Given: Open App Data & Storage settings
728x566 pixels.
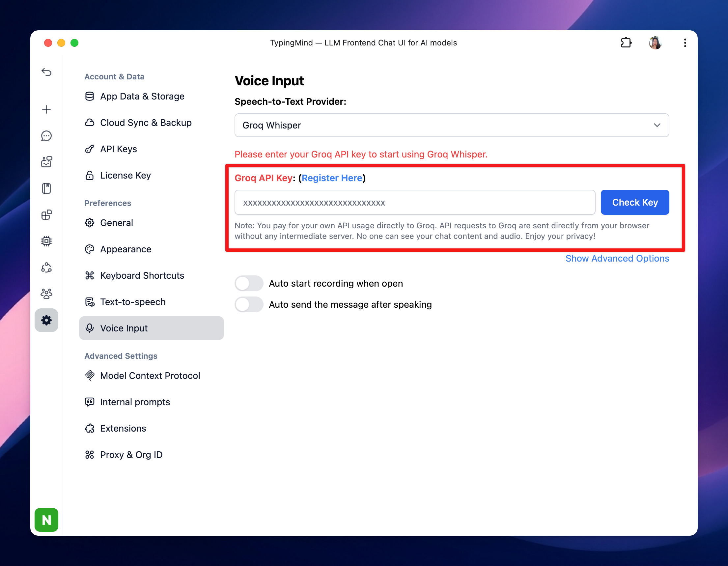Looking at the screenshot, I should point(151,96).
